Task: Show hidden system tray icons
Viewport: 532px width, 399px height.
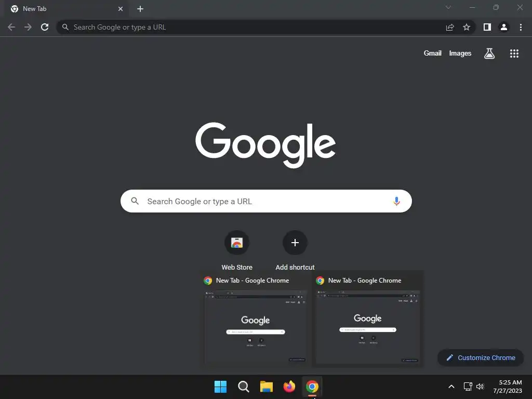Action: 451,387
